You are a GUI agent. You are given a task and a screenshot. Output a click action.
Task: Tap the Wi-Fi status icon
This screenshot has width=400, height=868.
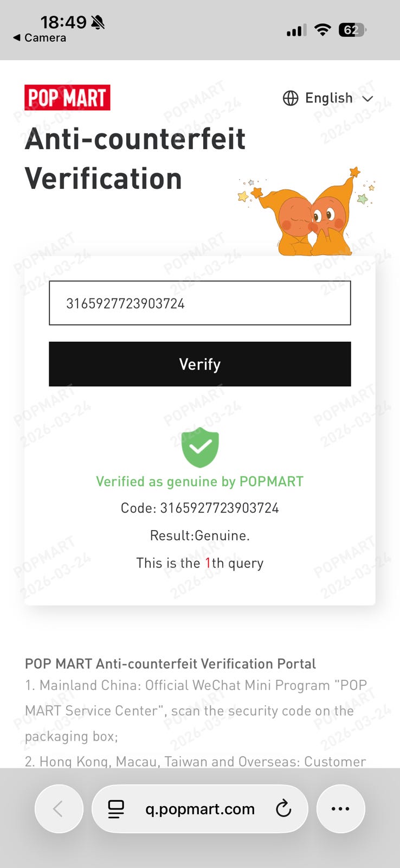322,30
